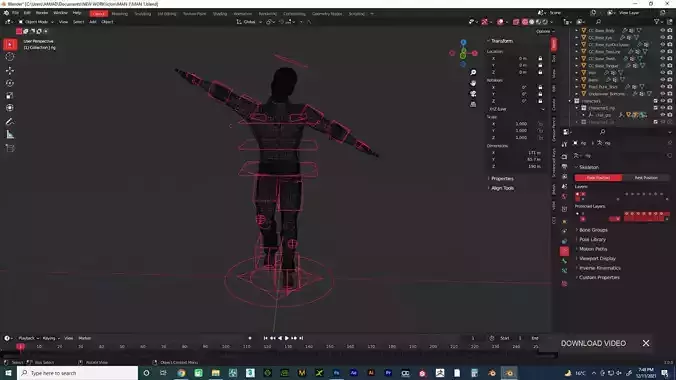
Task: Expand the Custom Properties panel
Action: (x=599, y=277)
